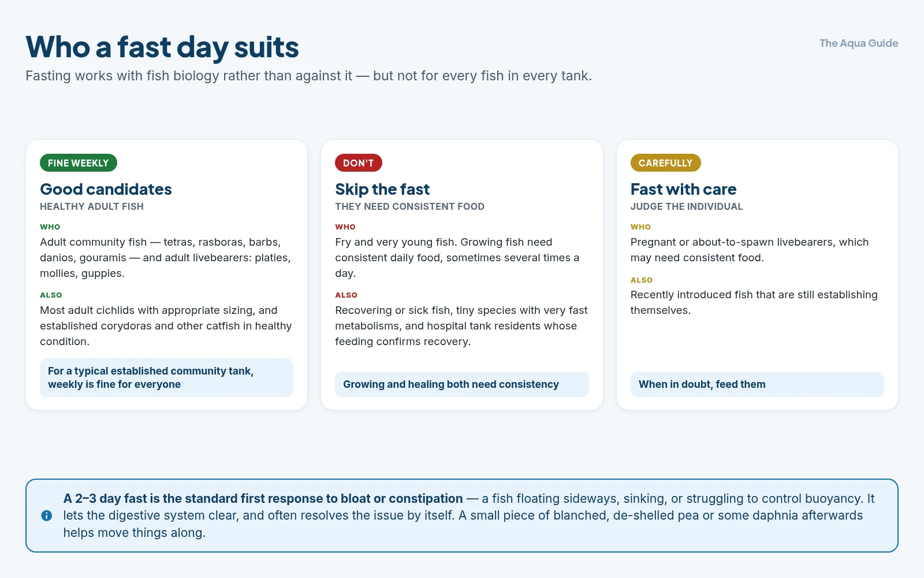Image resolution: width=924 pixels, height=578 pixels.
Task: Click Growing and healing both need consistency note
Action: point(462,384)
